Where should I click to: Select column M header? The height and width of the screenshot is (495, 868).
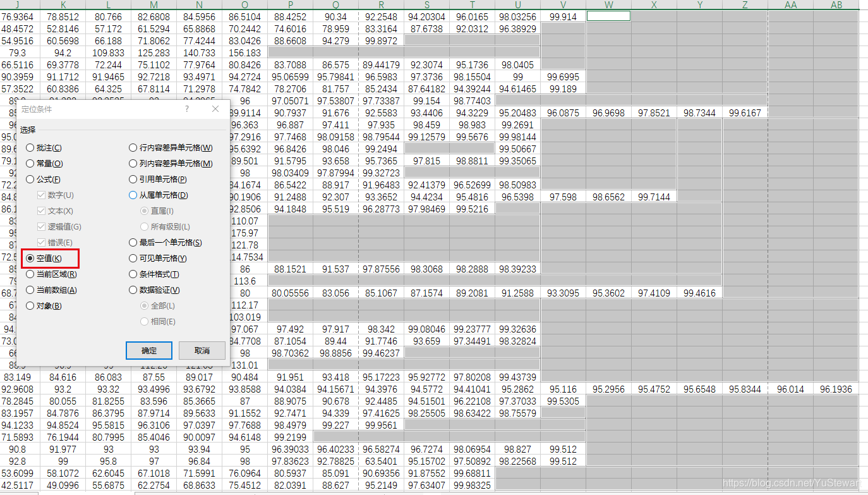coord(154,5)
